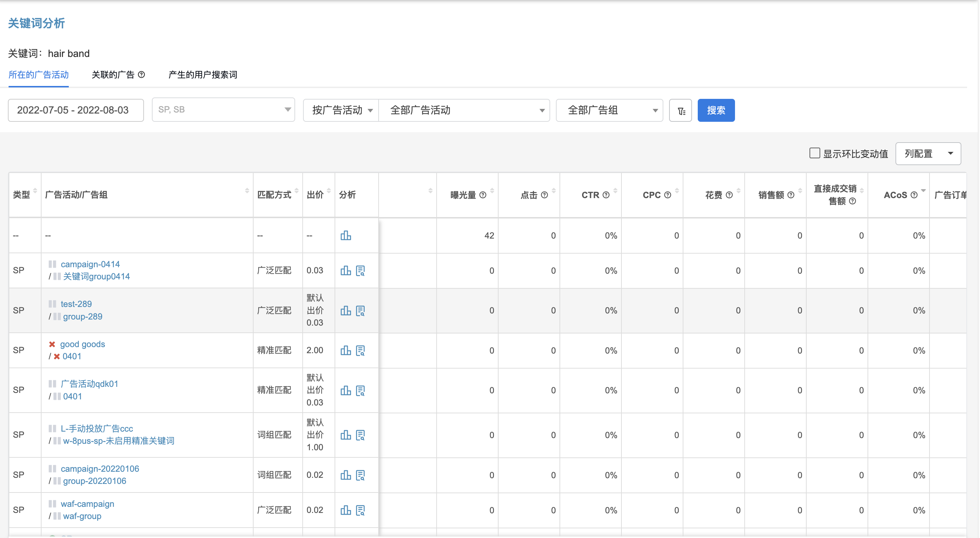Open chart analysis for test-289 row
Viewport: 980px width, 538px height.
tap(345, 311)
